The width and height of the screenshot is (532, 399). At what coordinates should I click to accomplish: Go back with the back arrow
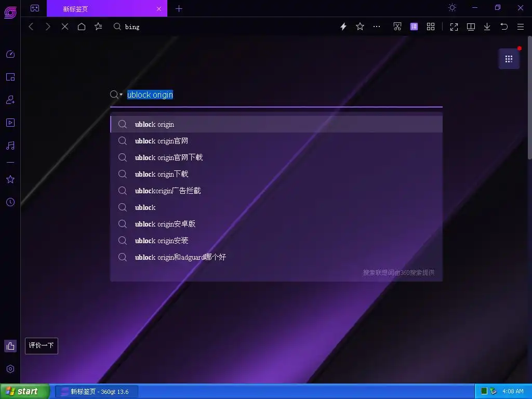pos(31,26)
